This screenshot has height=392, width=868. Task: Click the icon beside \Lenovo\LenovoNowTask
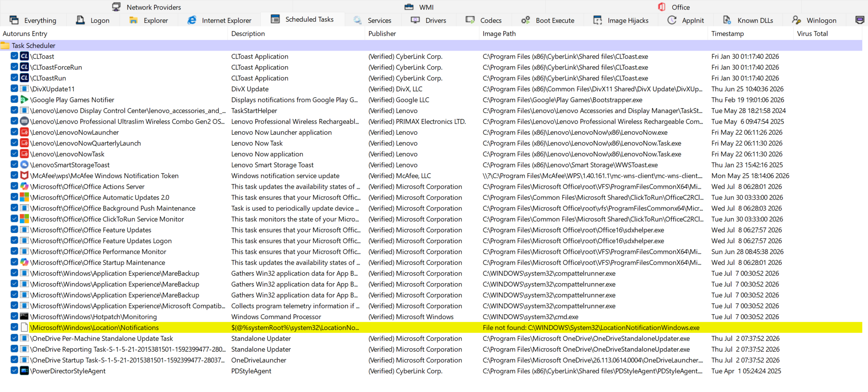(x=24, y=154)
